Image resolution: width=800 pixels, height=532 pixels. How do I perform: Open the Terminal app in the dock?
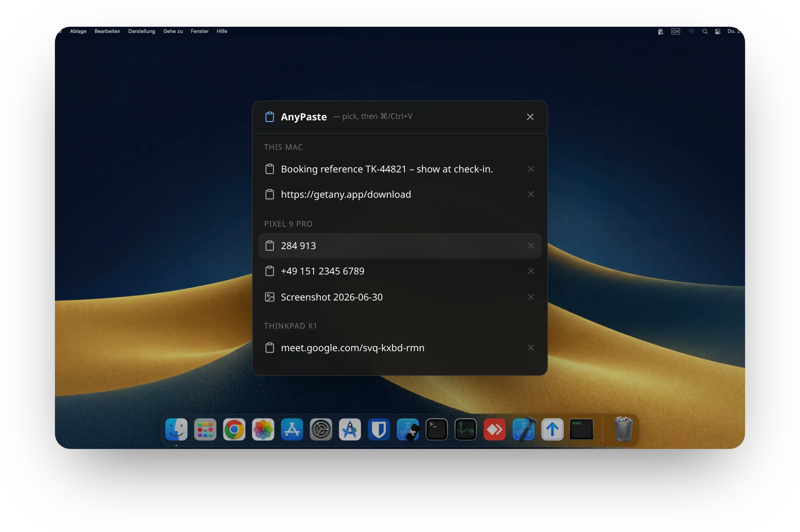tap(437, 429)
